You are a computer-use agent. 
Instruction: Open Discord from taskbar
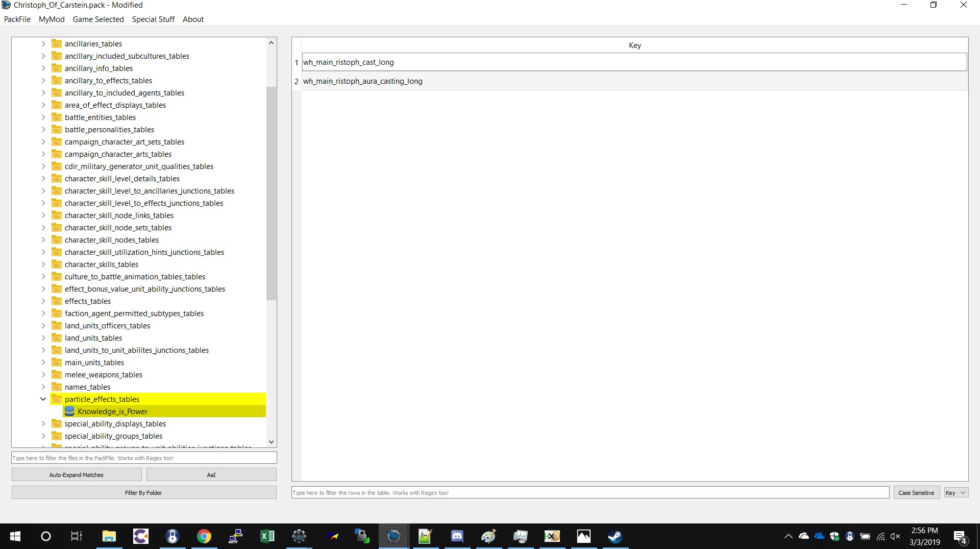(457, 536)
